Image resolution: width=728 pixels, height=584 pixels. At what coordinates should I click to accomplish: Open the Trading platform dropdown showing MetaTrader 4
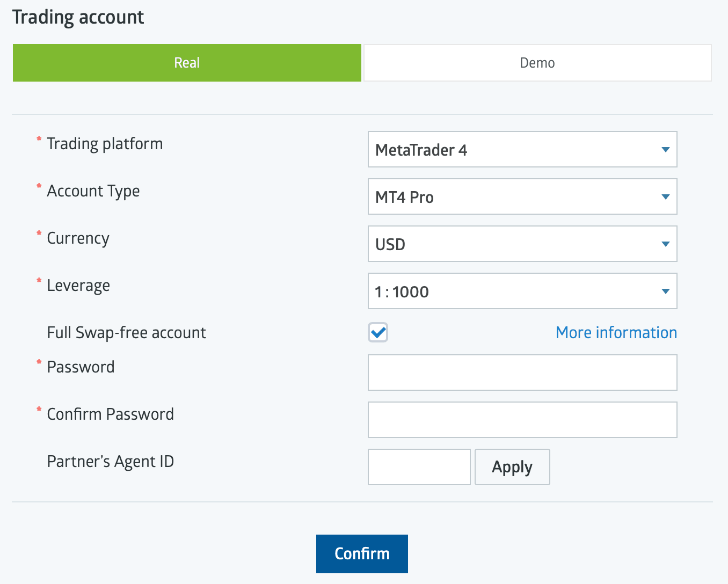click(522, 149)
